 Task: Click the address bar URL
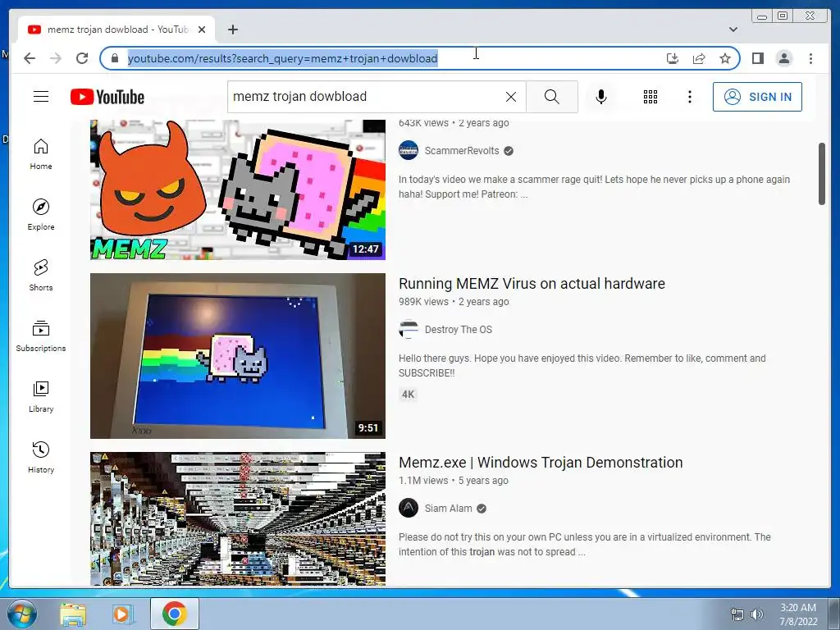282,58
